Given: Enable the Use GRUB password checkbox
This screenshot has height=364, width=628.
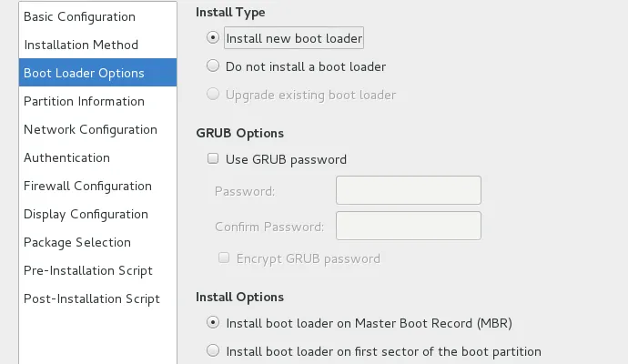Looking at the screenshot, I should click(213, 159).
